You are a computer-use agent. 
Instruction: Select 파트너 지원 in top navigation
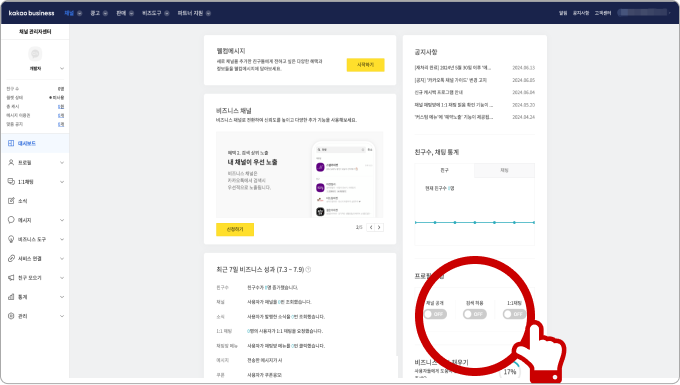pos(190,13)
